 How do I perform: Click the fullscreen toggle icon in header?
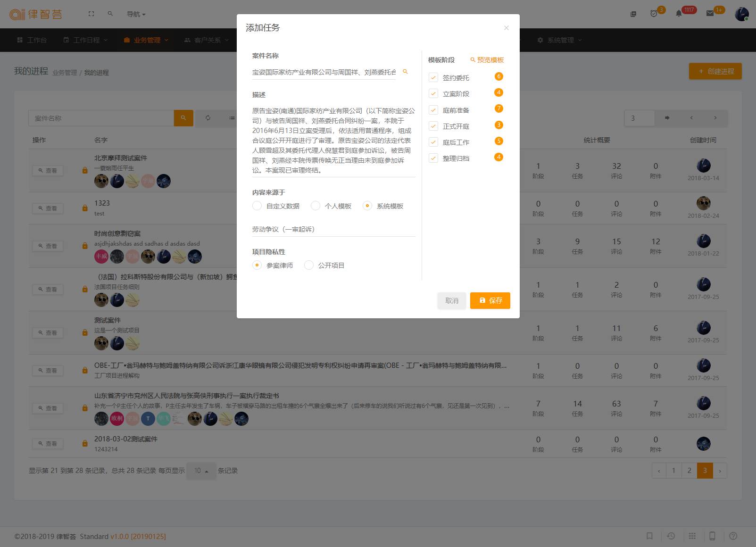point(91,14)
